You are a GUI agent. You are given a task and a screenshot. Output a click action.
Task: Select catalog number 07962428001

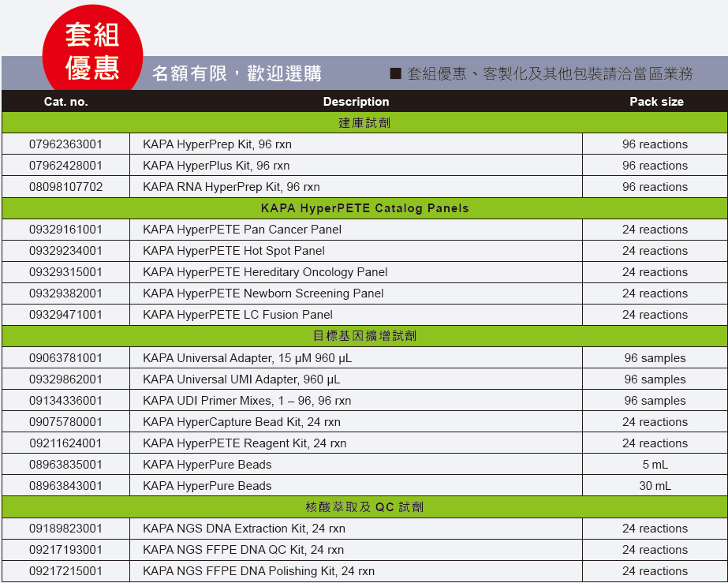point(65,166)
